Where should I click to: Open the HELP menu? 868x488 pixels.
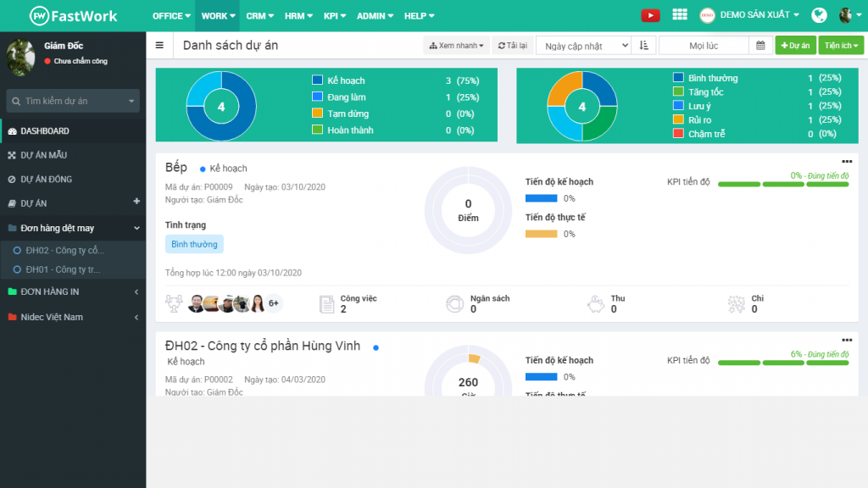click(x=419, y=16)
